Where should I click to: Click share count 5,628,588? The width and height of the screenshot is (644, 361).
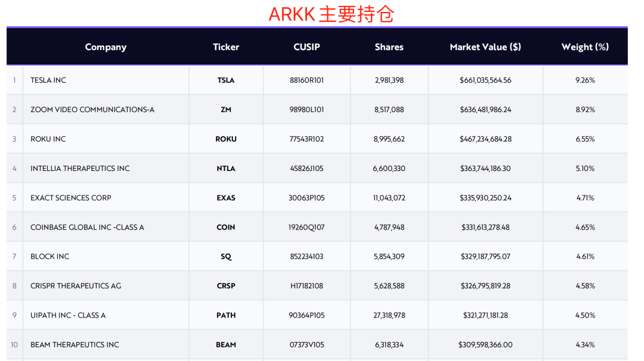[x=389, y=286]
